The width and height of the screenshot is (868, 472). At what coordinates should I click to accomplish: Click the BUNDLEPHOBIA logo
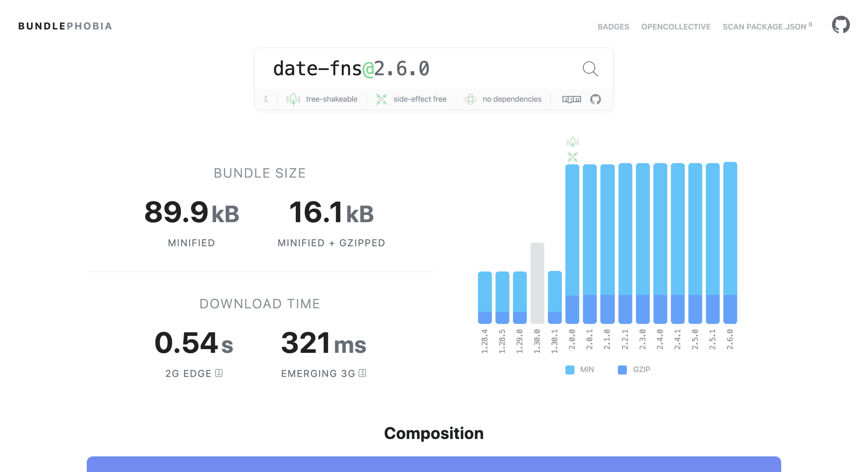click(65, 26)
